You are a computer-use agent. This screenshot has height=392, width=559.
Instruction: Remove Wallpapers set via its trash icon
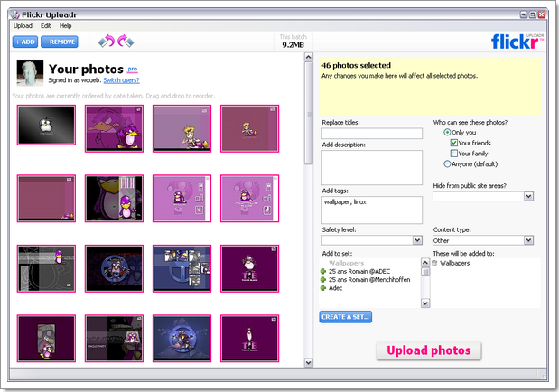[434, 263]
